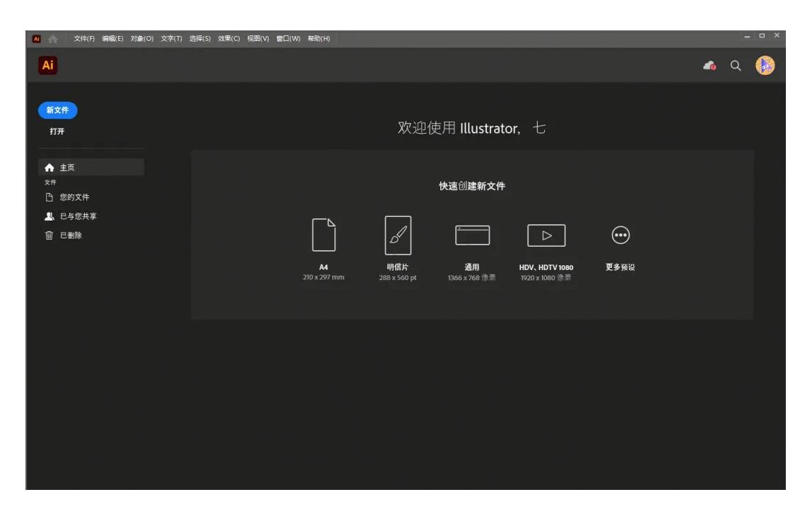Click the home icon in menu bar
The width and height of the screenshot is (812, 521).
pyautogui.click(x=53, y=39)
